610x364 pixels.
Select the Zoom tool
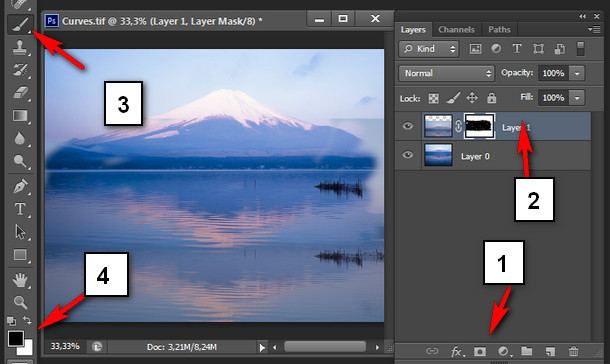[20, 302]
